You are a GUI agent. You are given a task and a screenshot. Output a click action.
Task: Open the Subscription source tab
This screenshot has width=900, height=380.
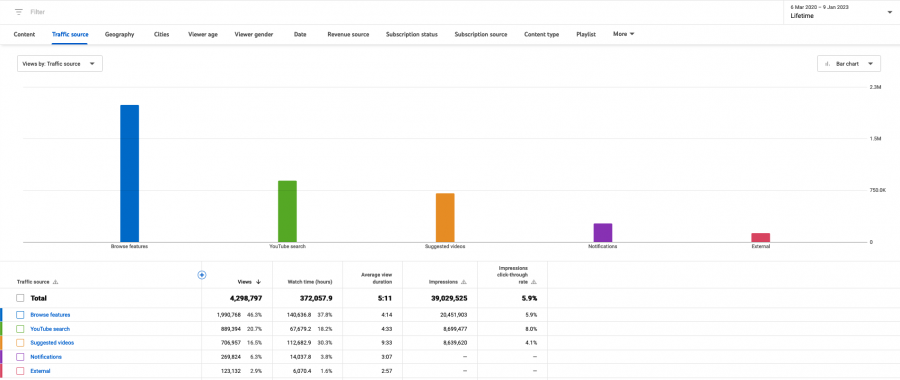click(480, 34)
